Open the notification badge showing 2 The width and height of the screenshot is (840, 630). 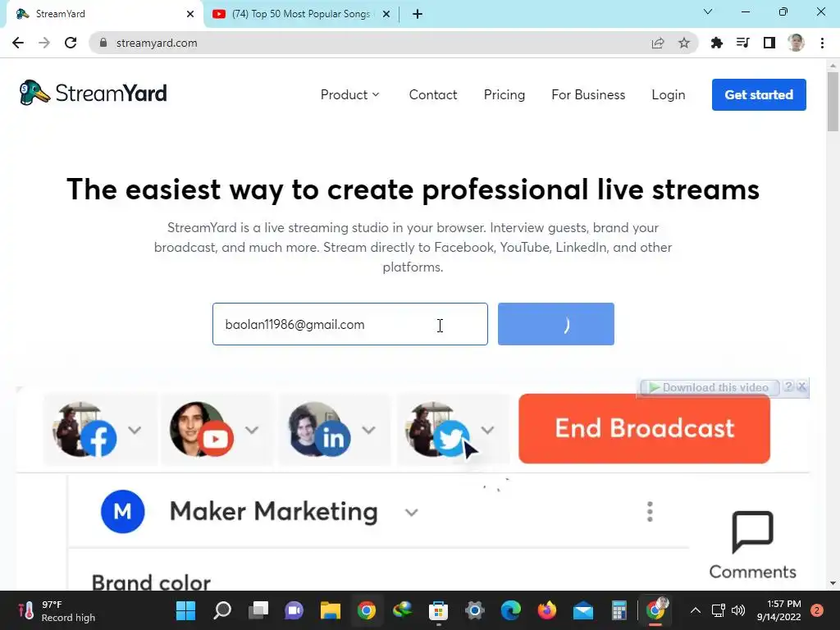(817, 610)
